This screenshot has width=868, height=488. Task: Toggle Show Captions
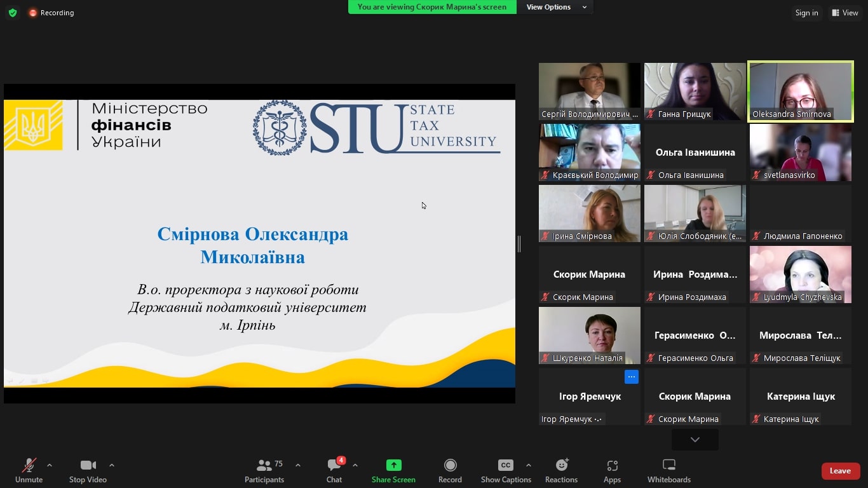(x=506, y=471)
